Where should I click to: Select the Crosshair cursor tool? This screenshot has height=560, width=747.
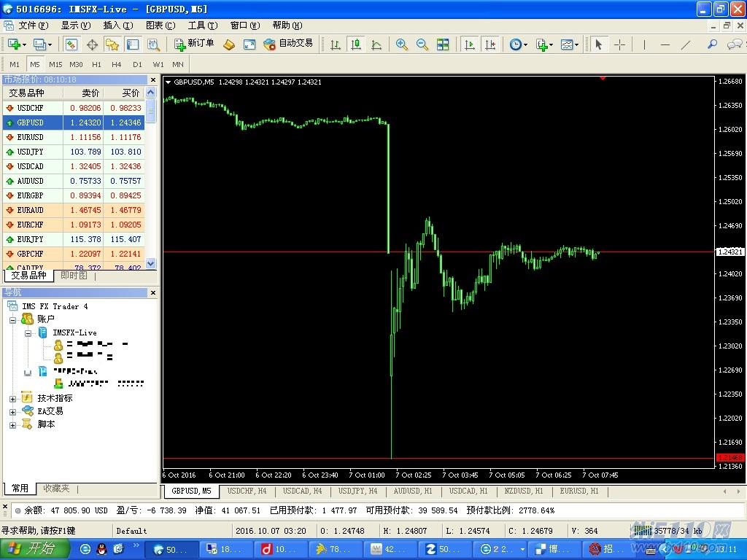click(619, 44)
